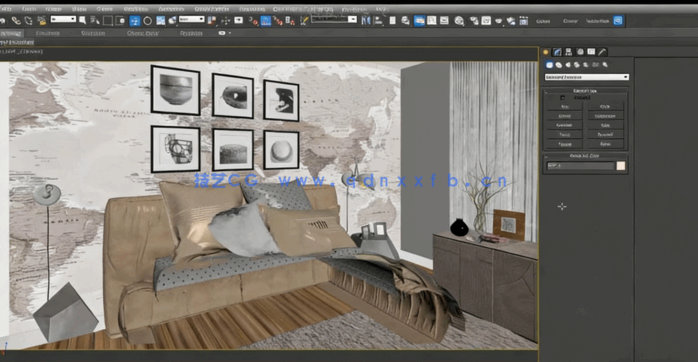Viewport: 698px width, 362px height.
Task: Switch to the Hierarchy command panel tab
Action: point(568,52)
